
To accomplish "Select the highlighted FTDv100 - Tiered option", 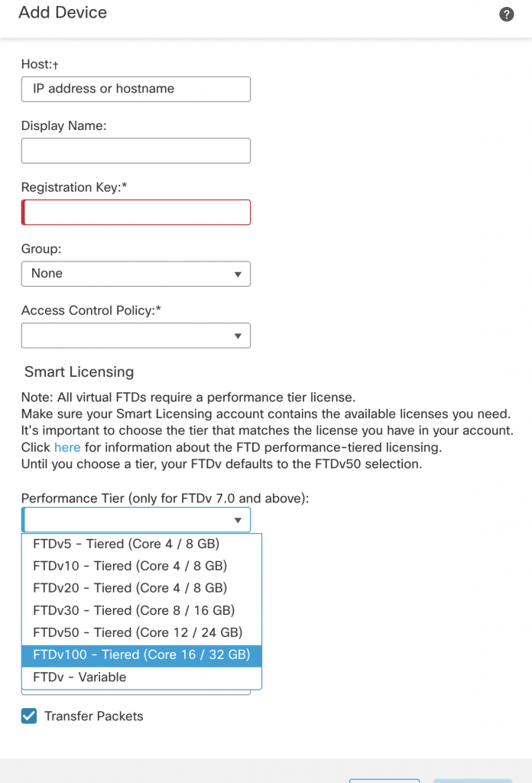I will pyautogui.click(x=142, y=655).
